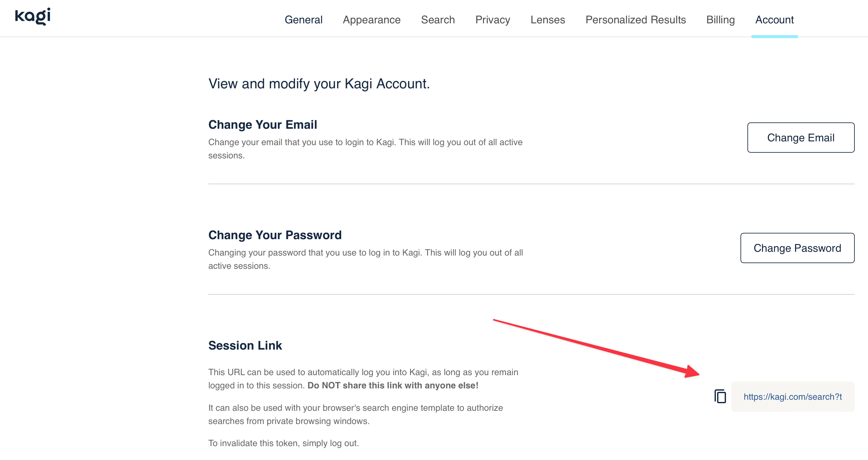The height and width of the screenshot is (460, 868).
Task: Open the Privacy settings tab
Action: pyautogui.click(x=492, y=20)
